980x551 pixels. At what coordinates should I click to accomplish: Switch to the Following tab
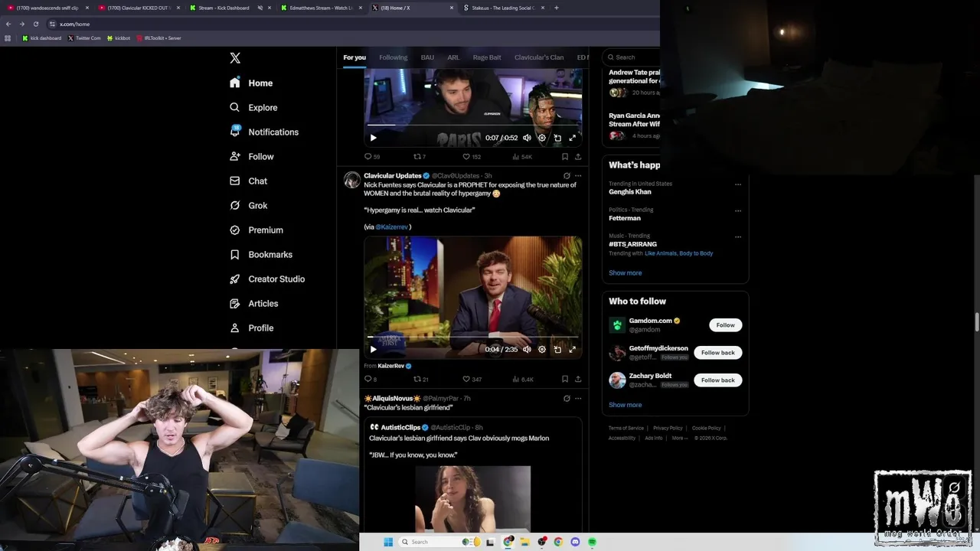click(x=394, y=57)
